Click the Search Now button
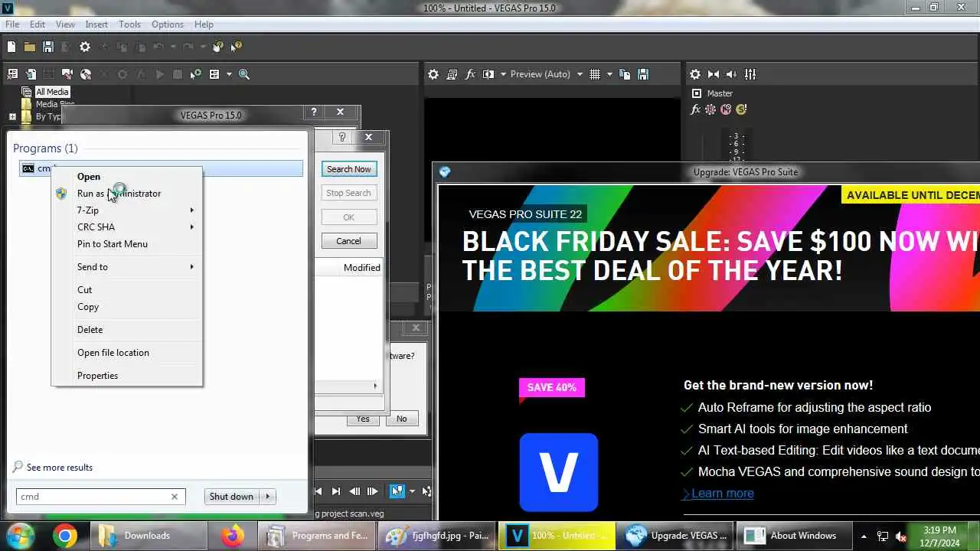 (348, 169)
